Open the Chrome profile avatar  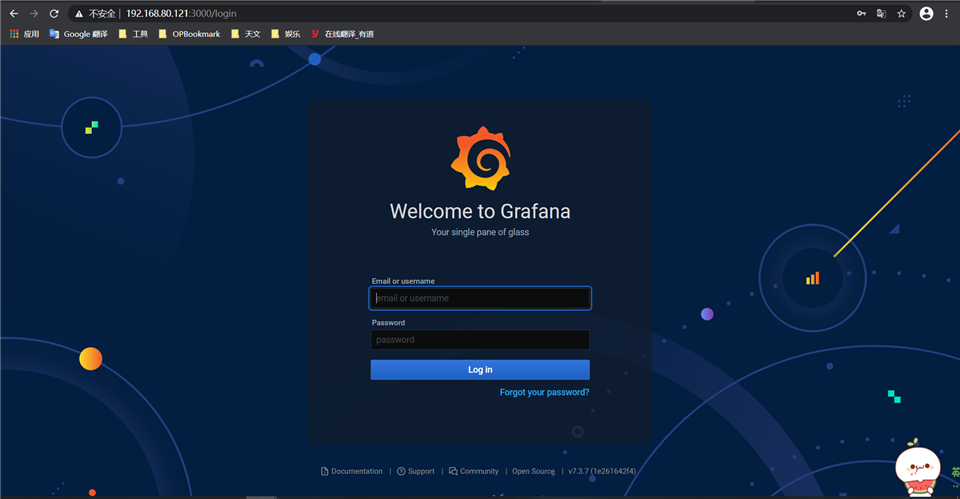(926, 13)
